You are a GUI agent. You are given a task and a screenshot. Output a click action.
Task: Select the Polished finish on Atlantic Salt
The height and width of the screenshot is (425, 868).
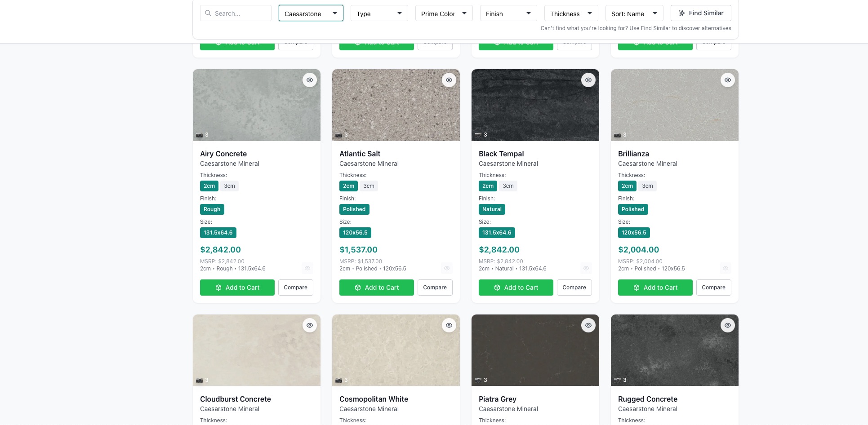[354, 209]
